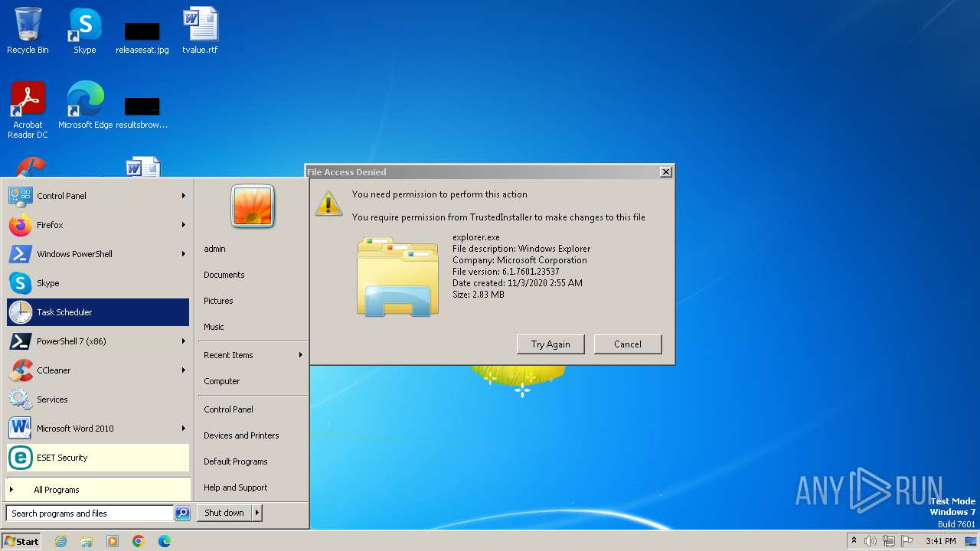The width and height of the screenshot is (980, 551).
Task: Click Try Again in File Access Denied dialog
Action: tap(550, 344)
